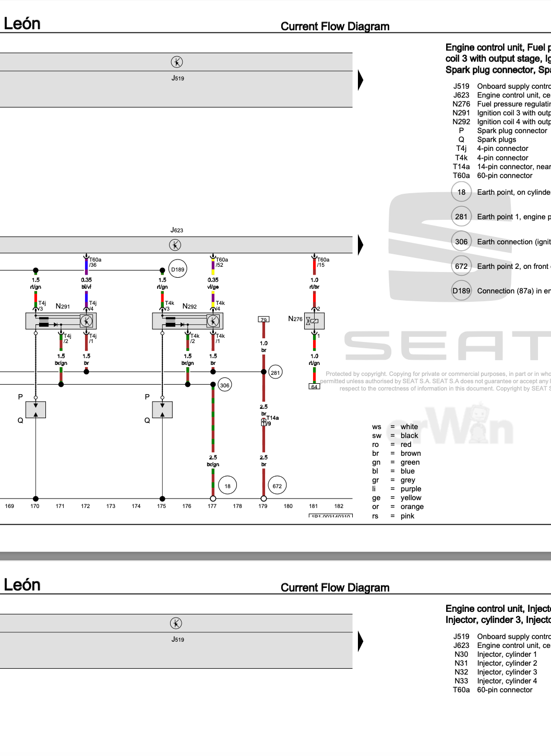The width and height of the screenshot is (551, 756).
Task: Click the black arrow beside J519 bar
Action: coord(361,80)
